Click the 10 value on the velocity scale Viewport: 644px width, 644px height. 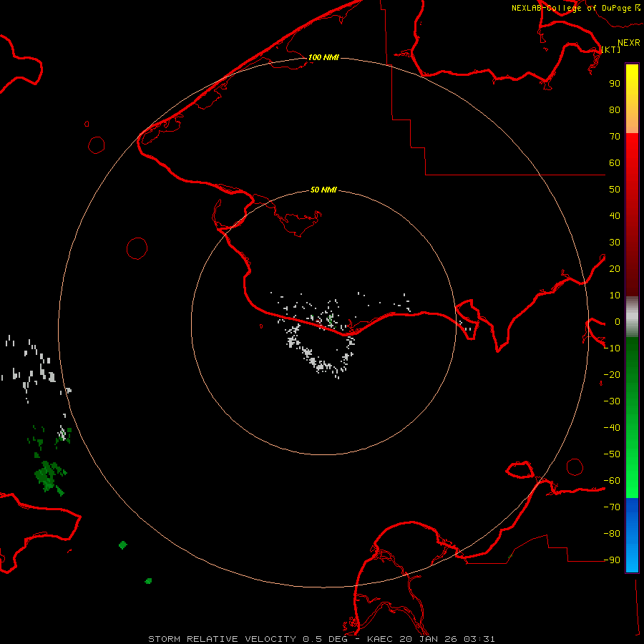click(615, 296)
